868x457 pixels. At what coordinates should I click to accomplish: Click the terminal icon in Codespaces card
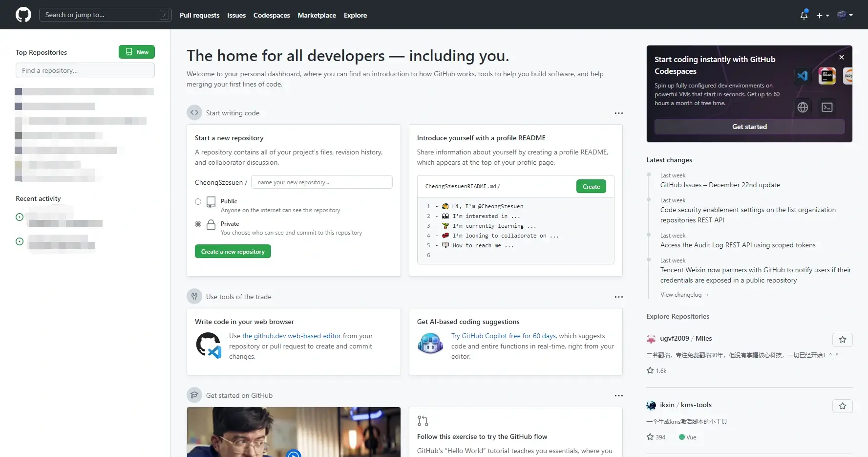tap(827, 107)
